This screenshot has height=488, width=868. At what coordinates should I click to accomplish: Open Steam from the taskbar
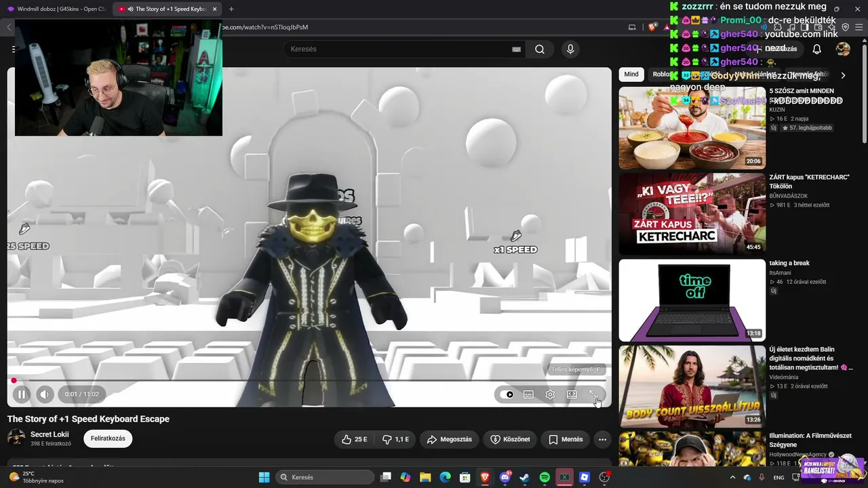pyautogui.click(x=524, y=477)
